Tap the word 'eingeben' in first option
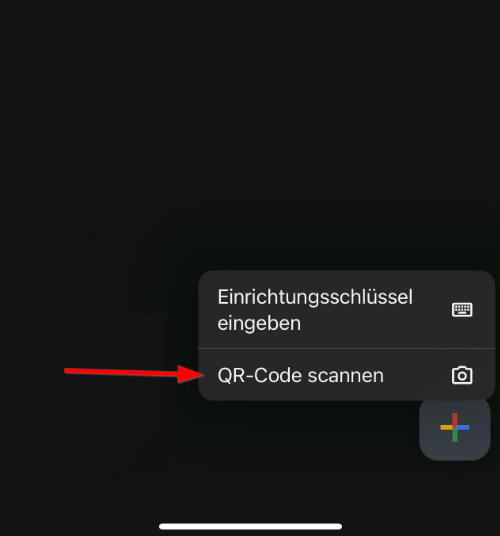 click(259, 323)
